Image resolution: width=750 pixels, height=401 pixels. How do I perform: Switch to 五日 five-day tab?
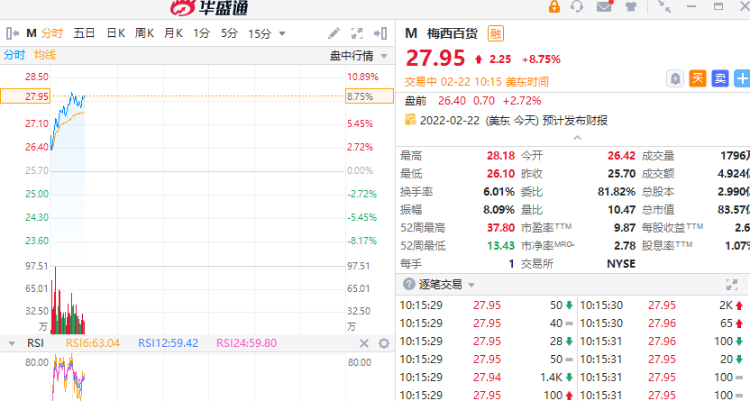pyautogui.click(x=84, y=33)
